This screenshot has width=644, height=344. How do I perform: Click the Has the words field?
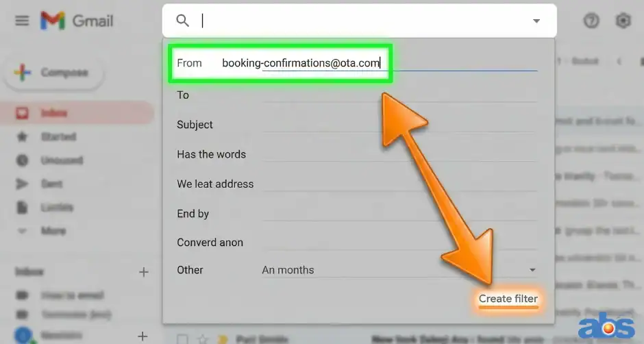(399, 154)
